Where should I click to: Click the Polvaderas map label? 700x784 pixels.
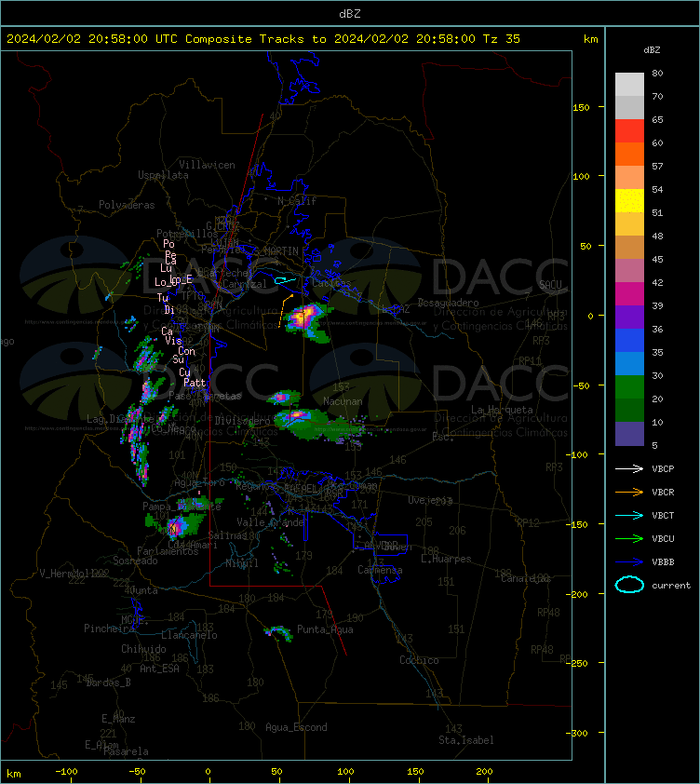pos(127,205)
